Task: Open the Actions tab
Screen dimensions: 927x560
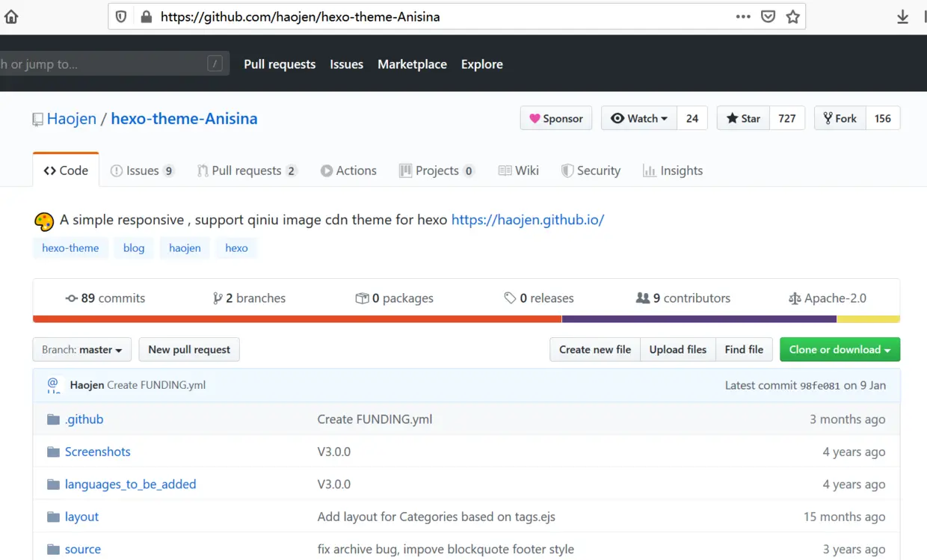Action: 348,170
